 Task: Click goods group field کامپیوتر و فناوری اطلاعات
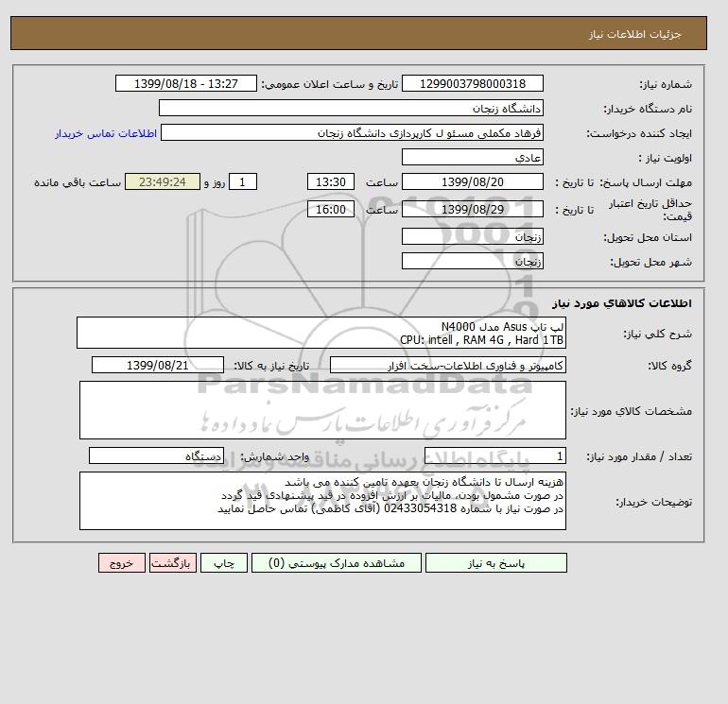click(447, 365)
